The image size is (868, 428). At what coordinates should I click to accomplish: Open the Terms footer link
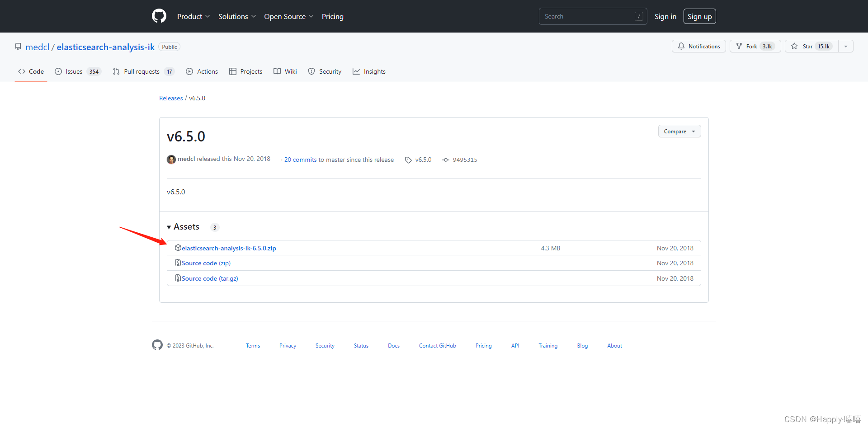pyautogui.click(x=253, y=346)
